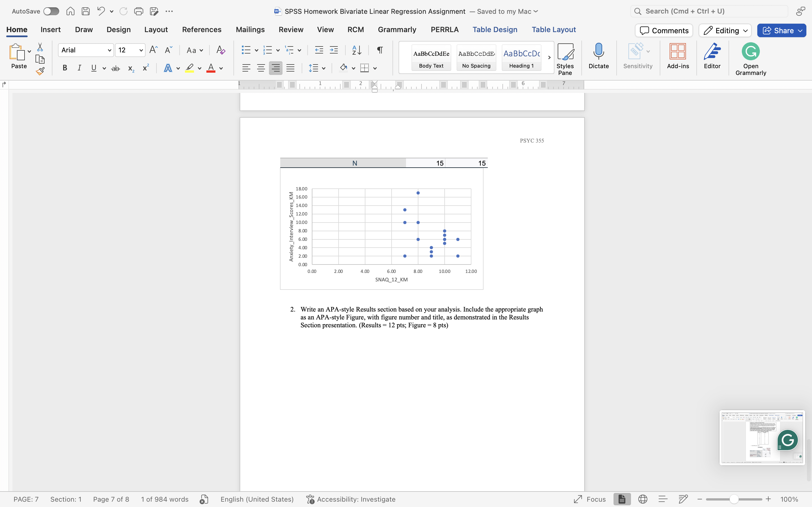Apply italic formatting
Image resolution: width=812 pixels, height=507 pixels.
click(x=79, y=68)
